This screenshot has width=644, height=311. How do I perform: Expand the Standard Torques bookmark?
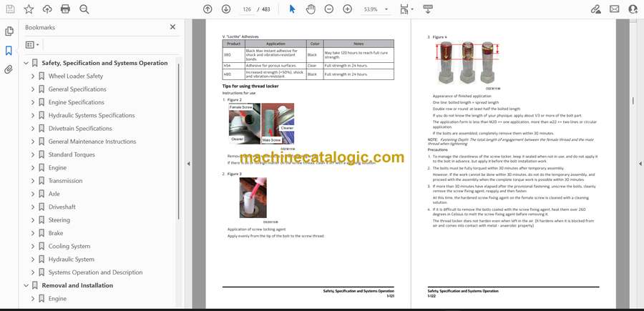pos(33,154)
